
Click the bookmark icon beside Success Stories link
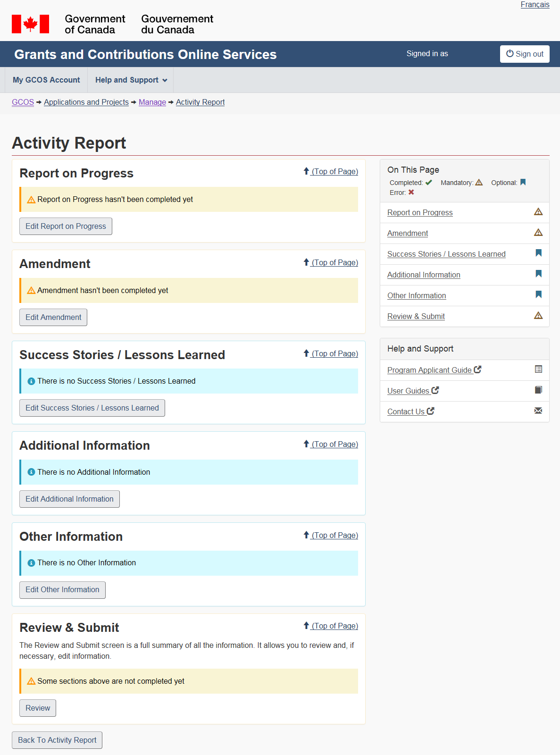tap(538, 253)
